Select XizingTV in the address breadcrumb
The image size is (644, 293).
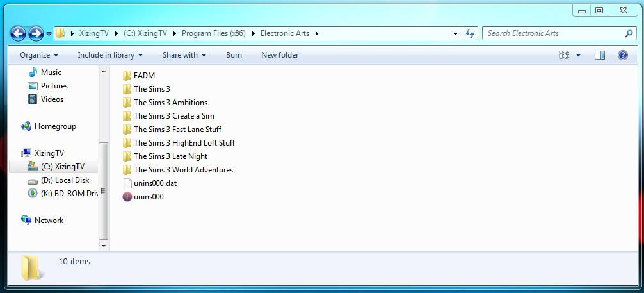click(94, 33)
